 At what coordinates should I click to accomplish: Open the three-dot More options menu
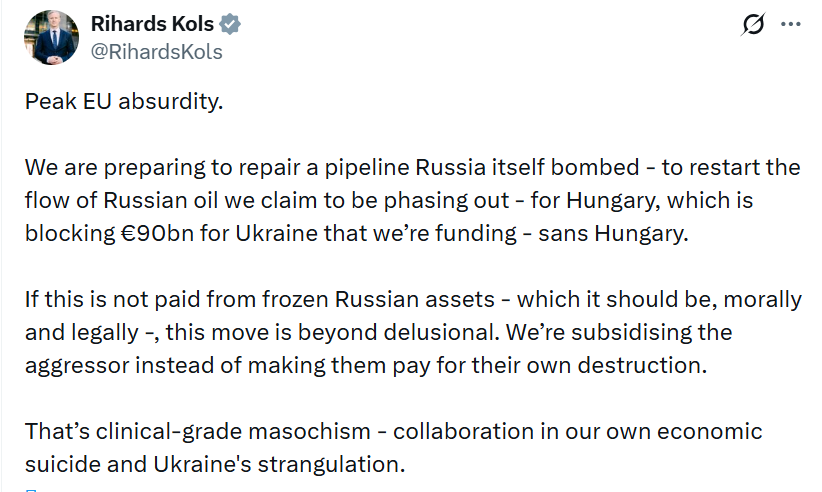click(791, 25)
